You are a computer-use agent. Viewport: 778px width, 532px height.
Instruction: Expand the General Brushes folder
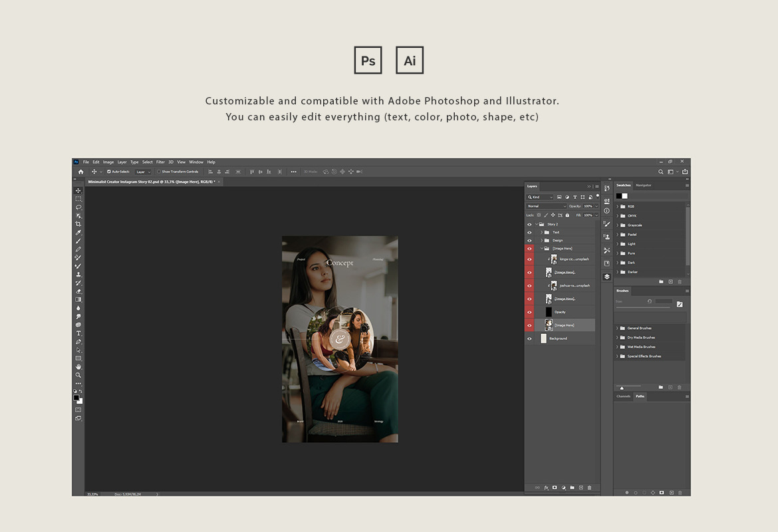coord(617,328)
